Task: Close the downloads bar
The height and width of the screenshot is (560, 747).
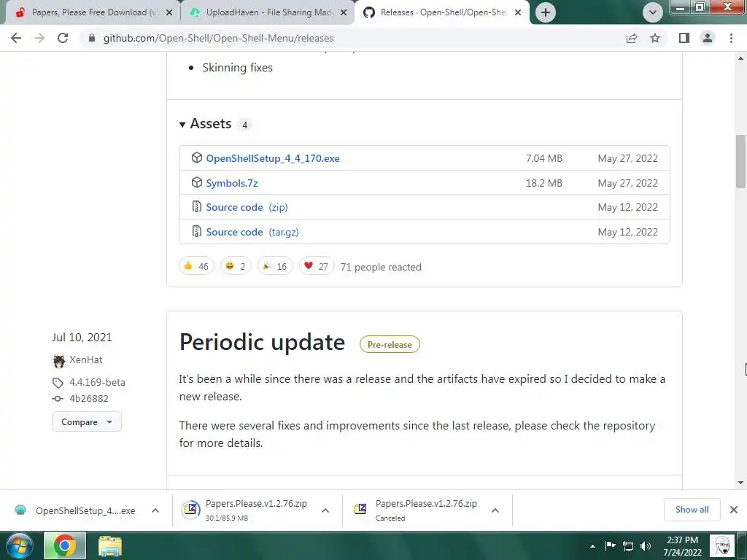Action: [x=734, y=510]
